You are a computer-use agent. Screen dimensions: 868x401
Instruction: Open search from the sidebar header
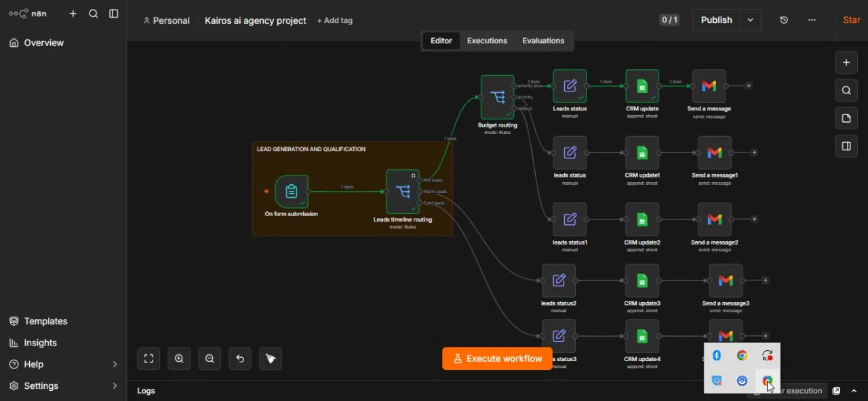[x=94, y=14]
